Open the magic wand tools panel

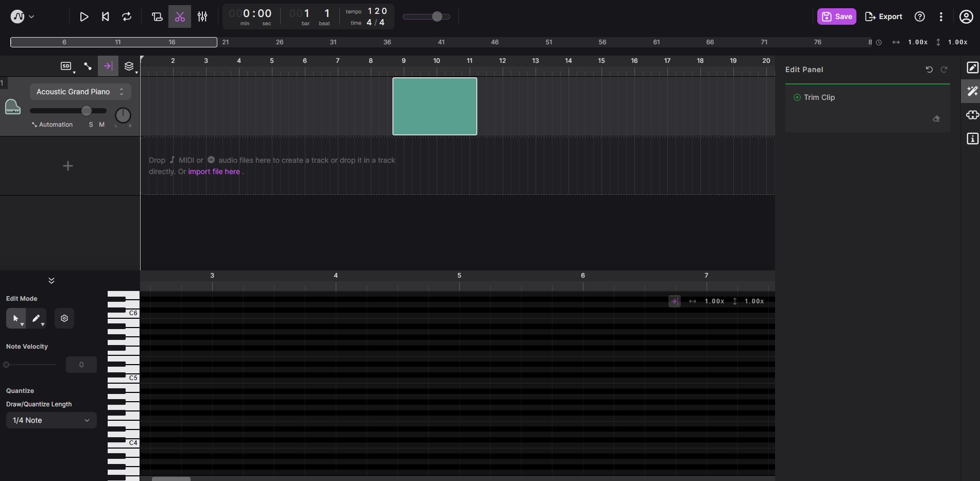pos(972,91)
